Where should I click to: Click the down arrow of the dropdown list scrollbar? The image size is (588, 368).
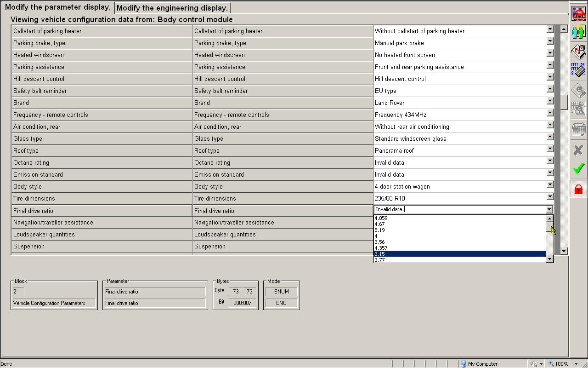coord(549,259)
